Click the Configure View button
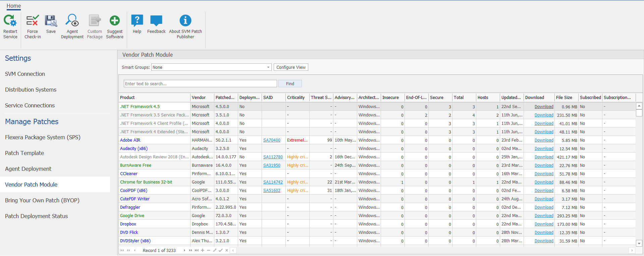 tap(291, 67)
